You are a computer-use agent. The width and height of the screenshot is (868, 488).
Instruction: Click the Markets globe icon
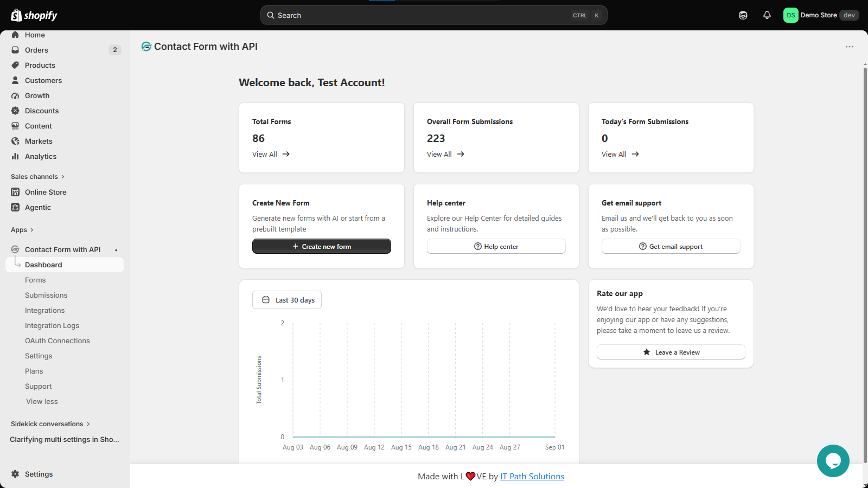coord(15,141)
